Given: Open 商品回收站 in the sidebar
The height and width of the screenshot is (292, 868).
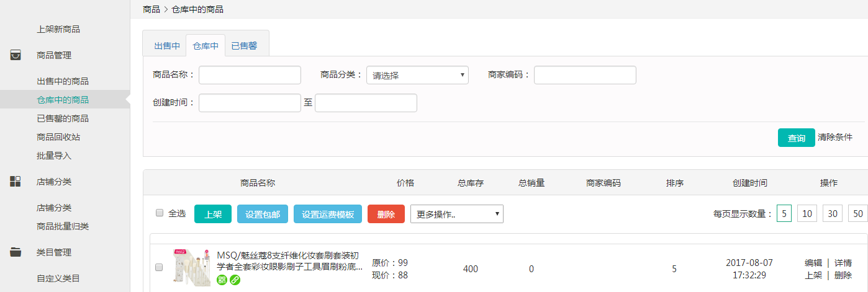Looking at the screenshot, I should (58, 137).
